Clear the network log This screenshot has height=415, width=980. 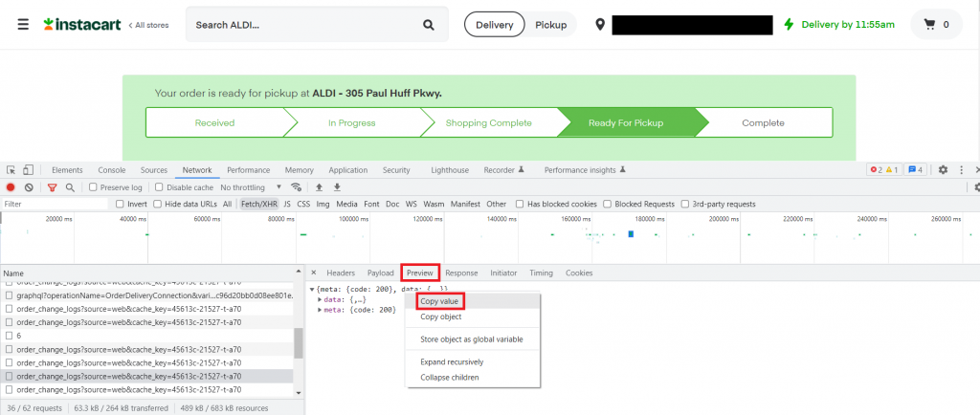pos(29,187)
